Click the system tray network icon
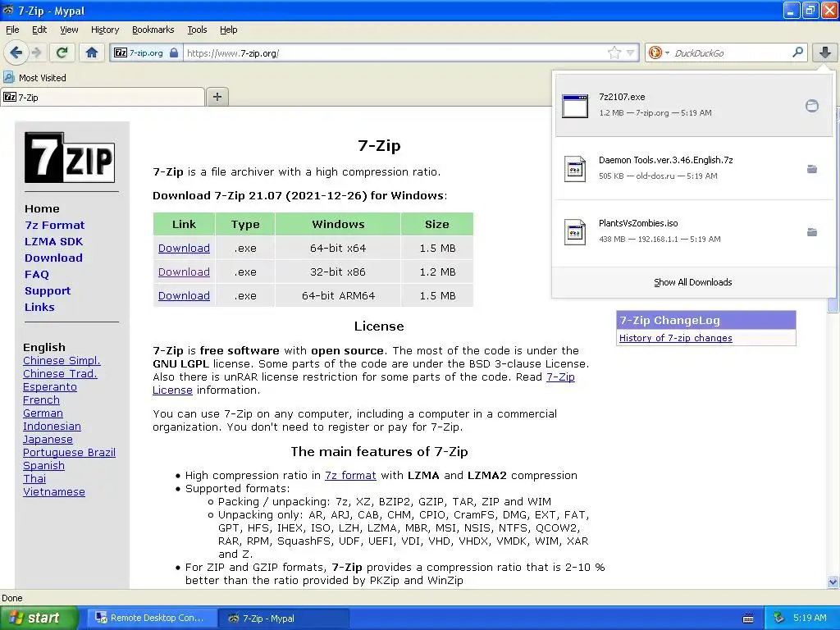The width and height of the screenshot is (840, 630). coord(779,618)
